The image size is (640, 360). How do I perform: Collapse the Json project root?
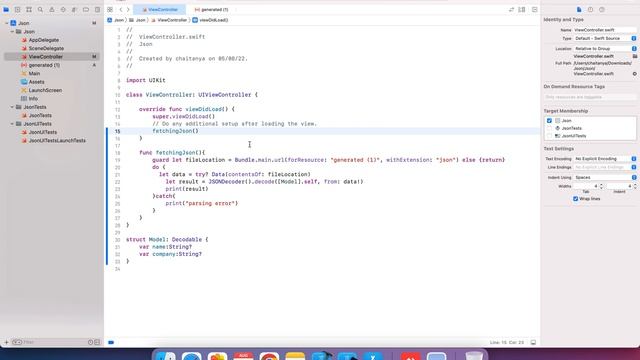pyautogui.click(x=7, y=23)
